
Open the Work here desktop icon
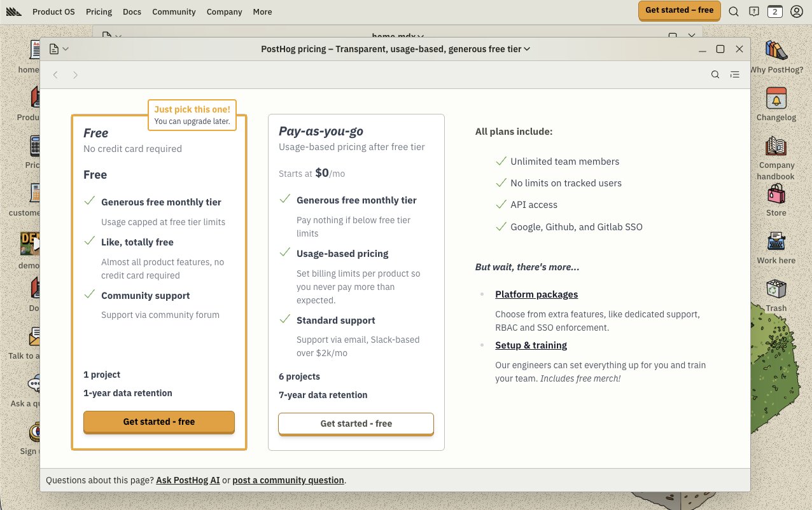(776, 248)
